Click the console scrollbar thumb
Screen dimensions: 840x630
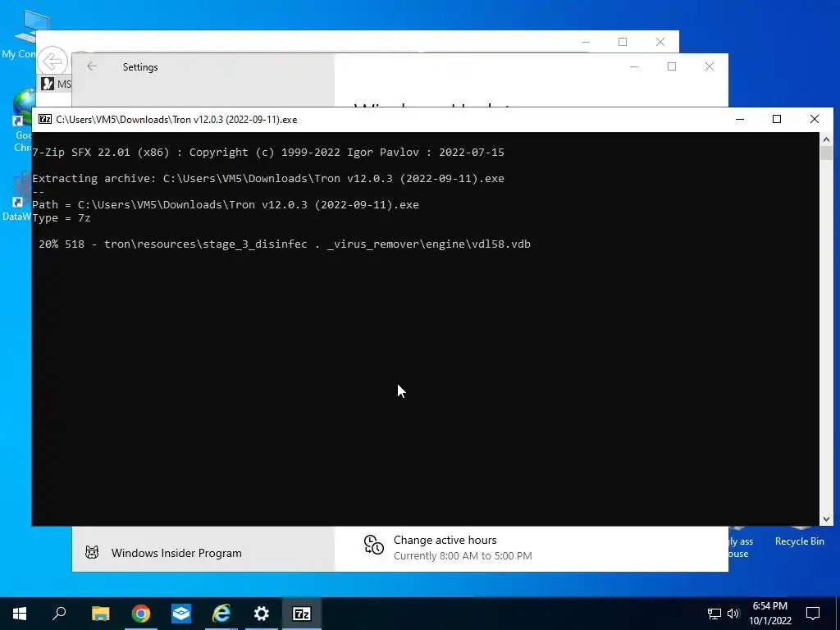[826, 153]
